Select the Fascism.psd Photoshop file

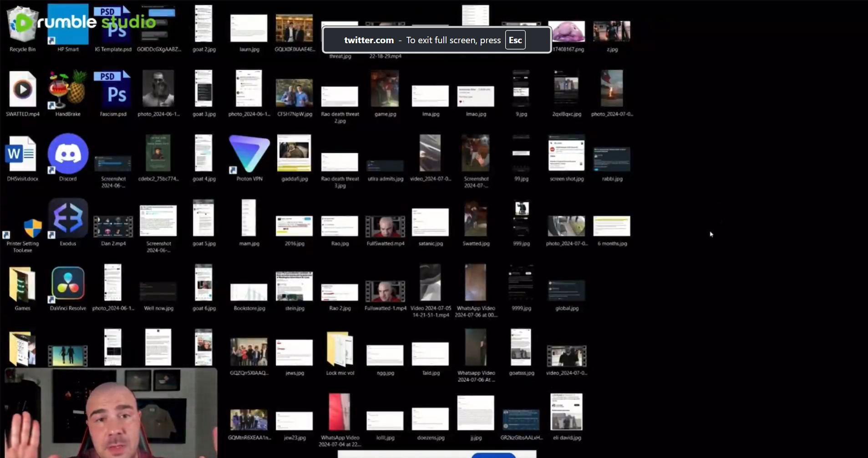coord(113,93)
